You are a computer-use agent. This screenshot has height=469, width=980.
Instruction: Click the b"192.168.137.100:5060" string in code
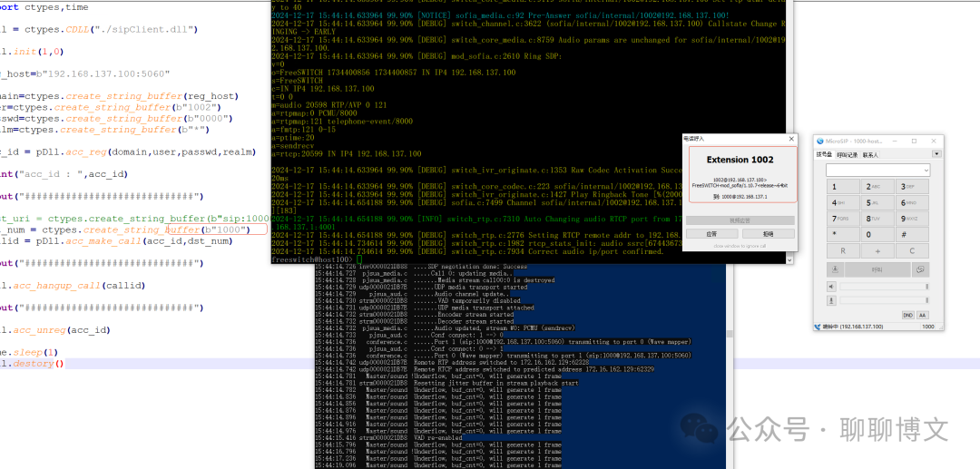pos(103,73)
